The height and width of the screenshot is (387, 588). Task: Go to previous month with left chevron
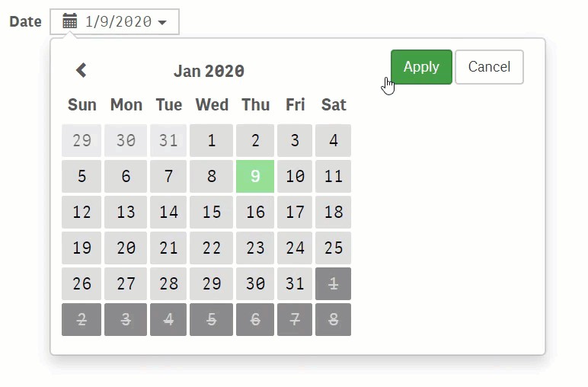(81, 70)
